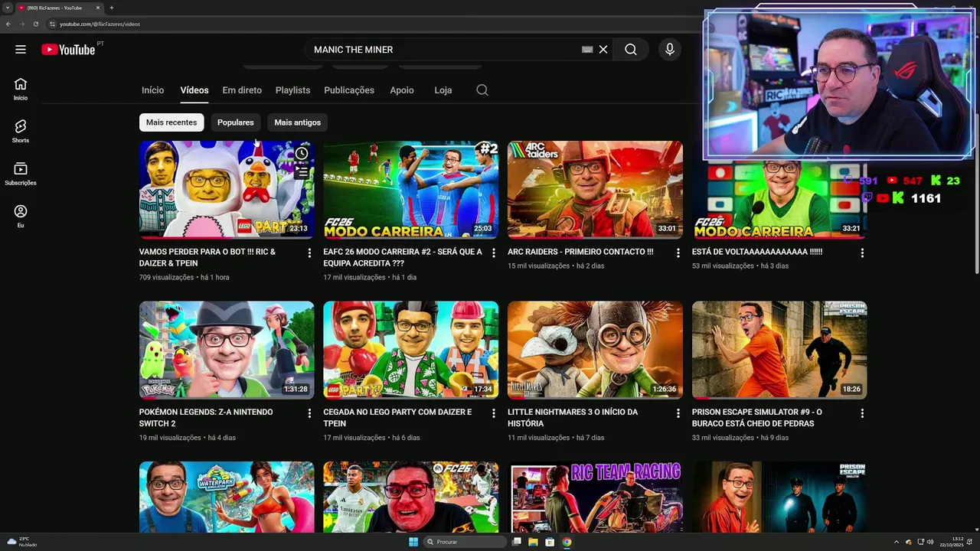
Task: Play the RIC Team Racing thumbnail
Action: (x=595, y=497)
